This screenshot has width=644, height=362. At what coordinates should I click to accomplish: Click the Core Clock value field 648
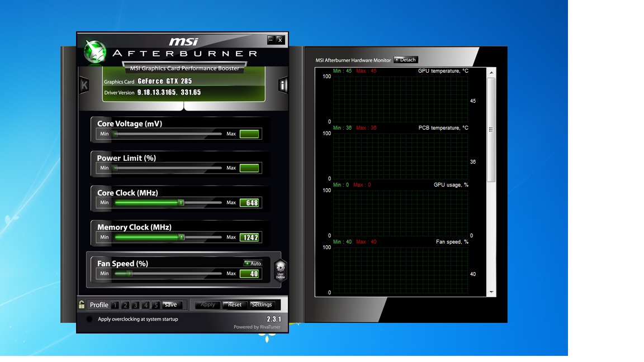tap(249, 203)
